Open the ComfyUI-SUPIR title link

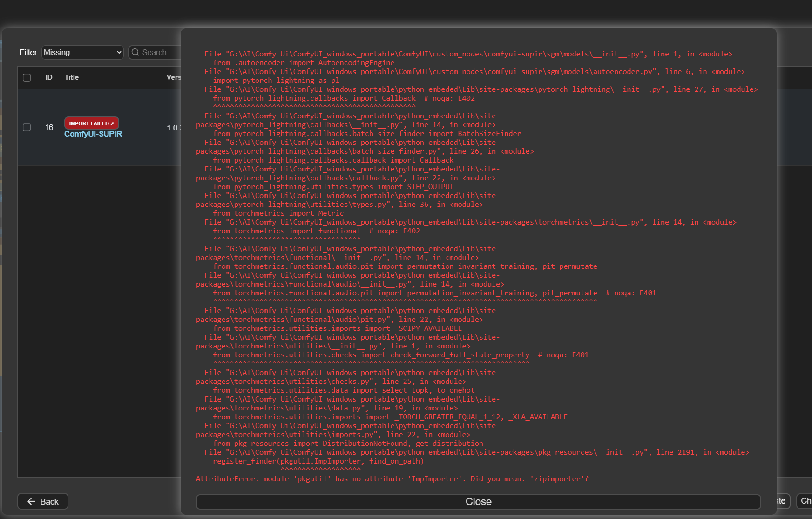pyautogui.click(x=93, y=134)
